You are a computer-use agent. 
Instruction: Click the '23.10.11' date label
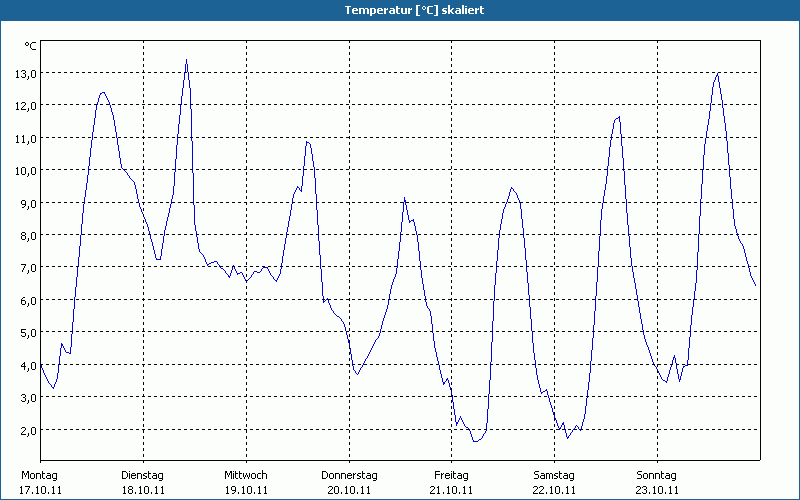[657, 490]
